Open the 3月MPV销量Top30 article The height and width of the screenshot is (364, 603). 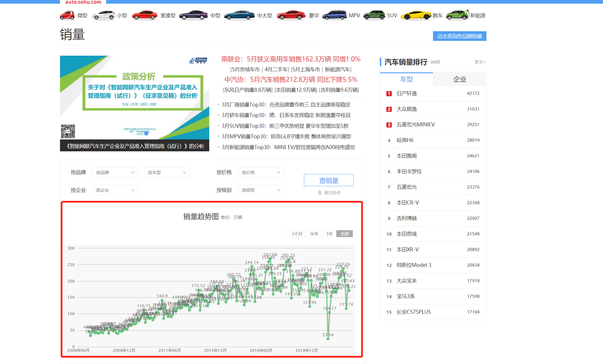click(x=286, y=137)
